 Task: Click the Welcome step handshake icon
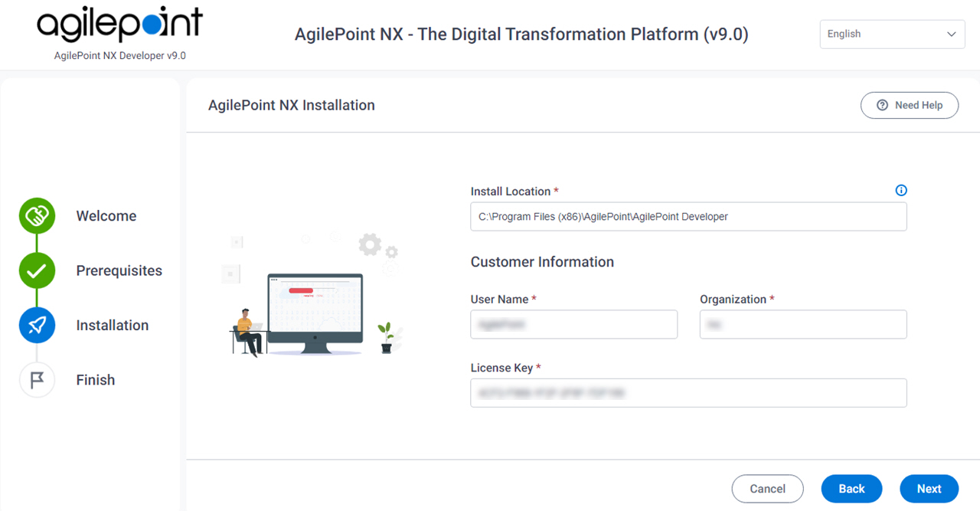pos(37,216)
